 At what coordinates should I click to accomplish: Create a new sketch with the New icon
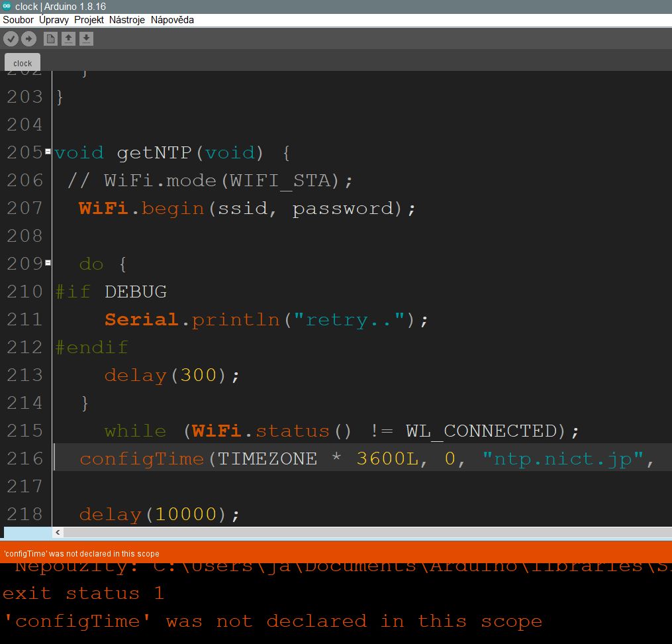(50, 39)
